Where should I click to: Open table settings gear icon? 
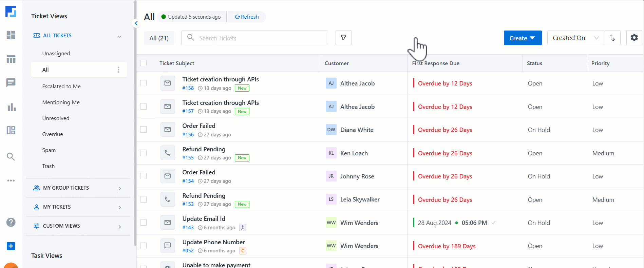click(634, 38)
